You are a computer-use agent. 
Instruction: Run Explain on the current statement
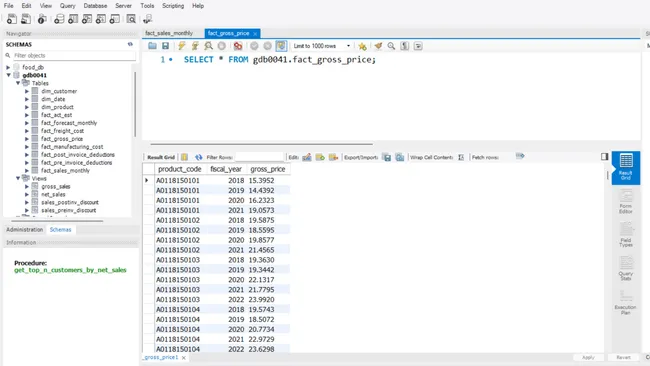click(208, 46)
